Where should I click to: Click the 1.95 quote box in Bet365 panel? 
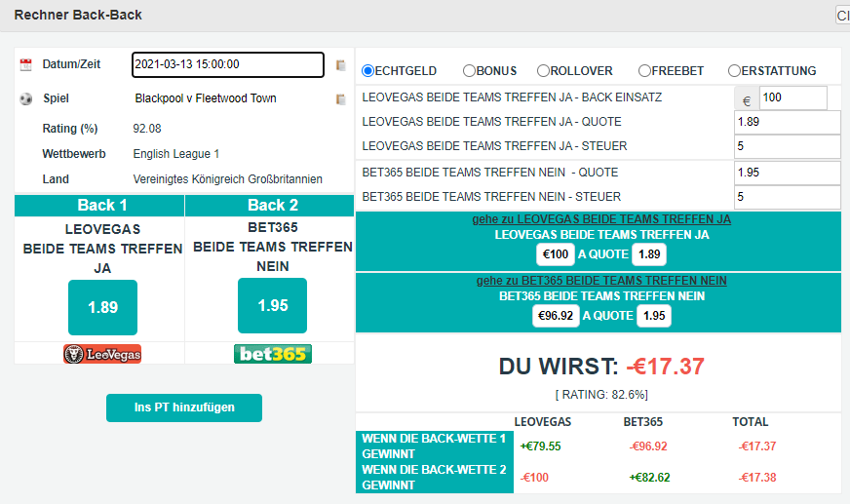[x=654, y=316]
